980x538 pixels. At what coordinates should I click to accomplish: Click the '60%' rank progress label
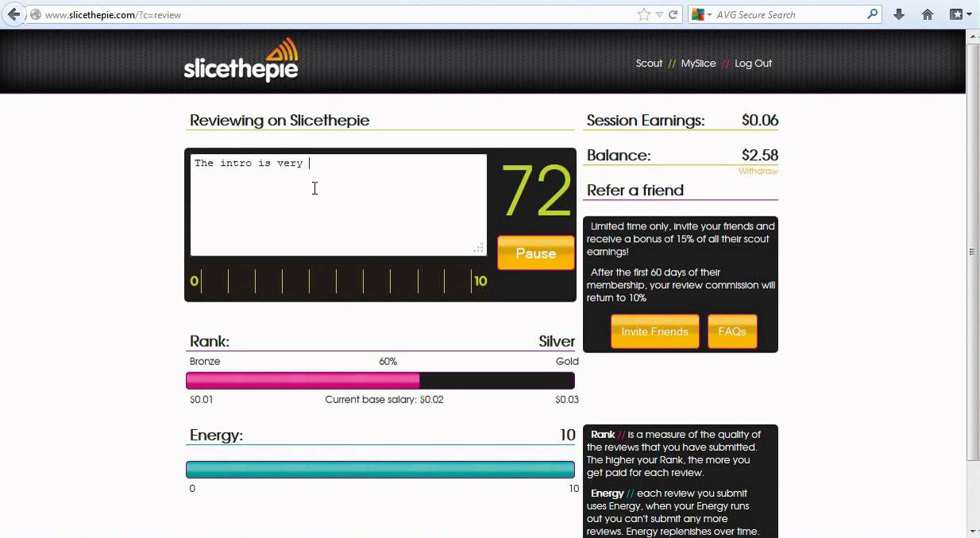388,362
